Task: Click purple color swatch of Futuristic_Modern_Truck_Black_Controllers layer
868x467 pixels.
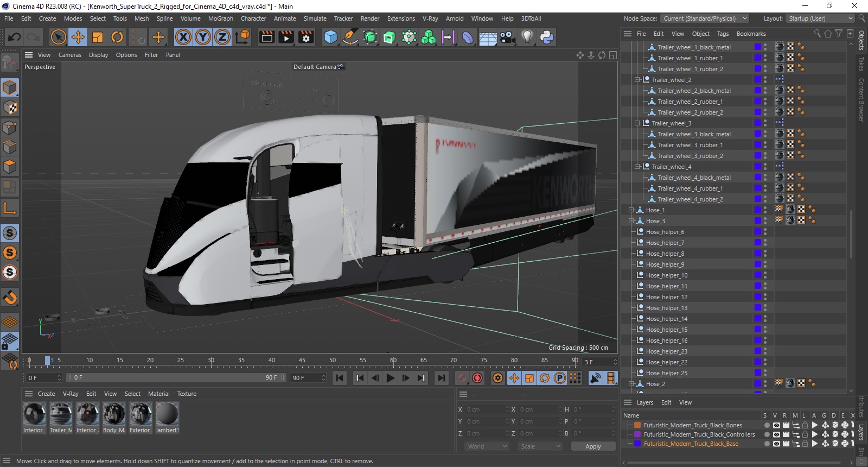Action: tap(638, 434)
